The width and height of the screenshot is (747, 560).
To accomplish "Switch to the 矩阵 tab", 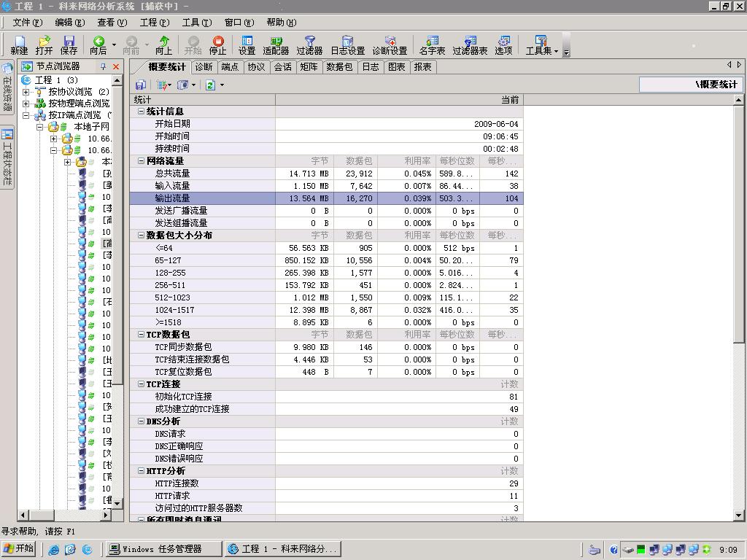I will [x=309, y=67].
